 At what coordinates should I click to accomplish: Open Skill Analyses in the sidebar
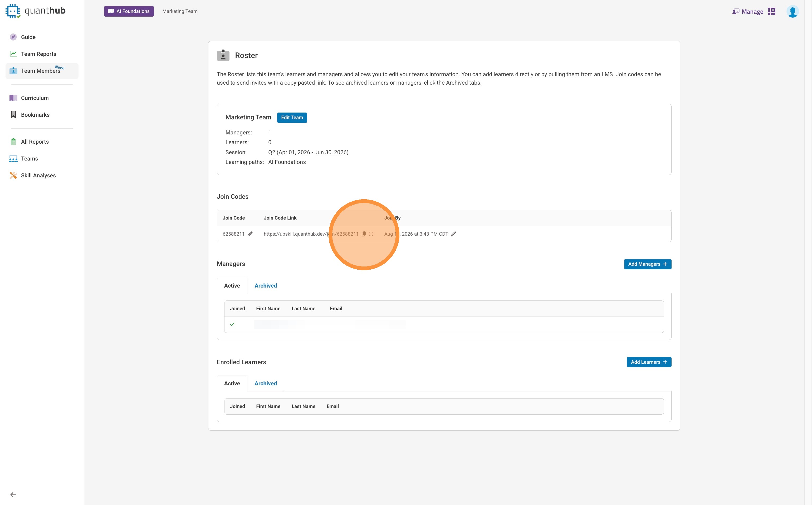click(38, 175)
